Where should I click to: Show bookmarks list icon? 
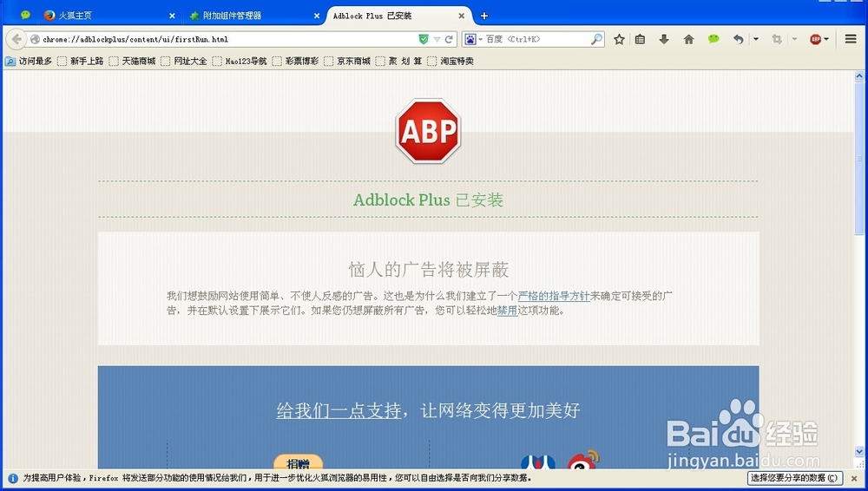click(x=640, y=39)
